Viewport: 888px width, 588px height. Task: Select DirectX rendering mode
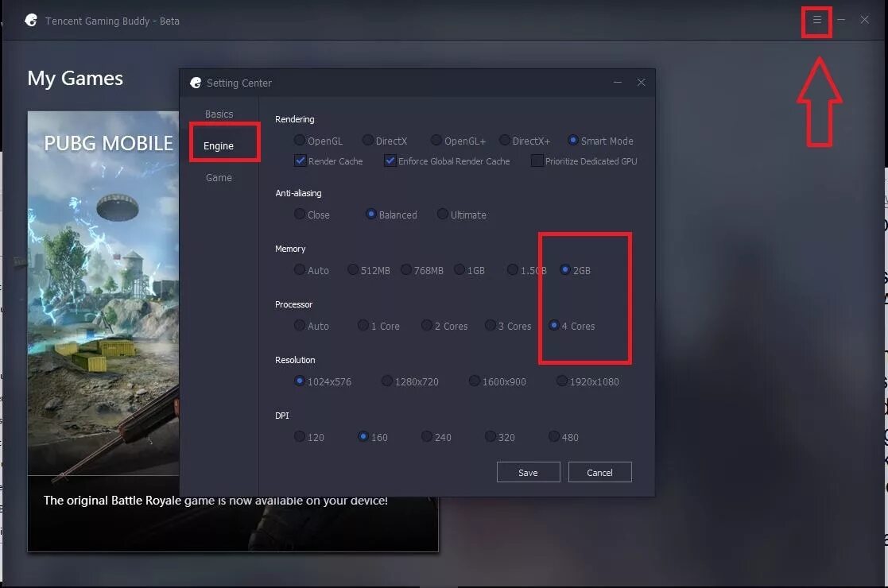click(367, 140)
